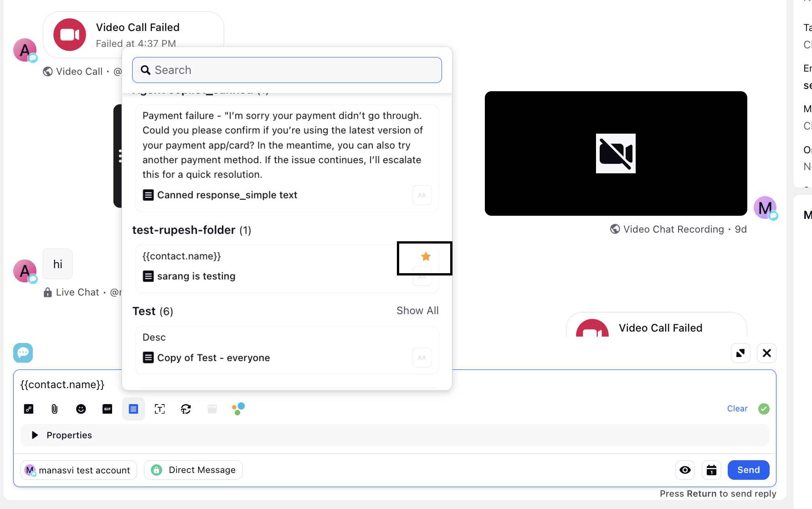Image resolution: width=812 pixels, height=509 pixels.
Task: Open the Direct Message type selector
Action: (x=193, y=470)
